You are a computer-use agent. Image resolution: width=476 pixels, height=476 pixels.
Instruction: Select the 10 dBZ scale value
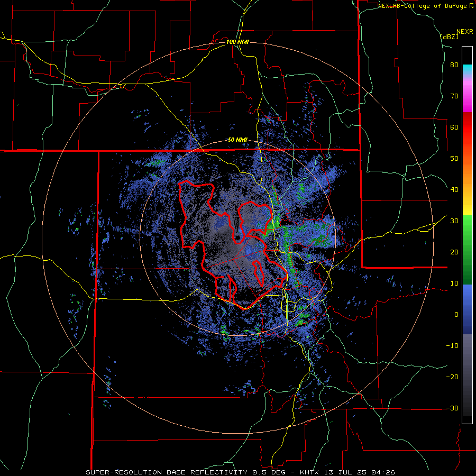tap(454, 283)
